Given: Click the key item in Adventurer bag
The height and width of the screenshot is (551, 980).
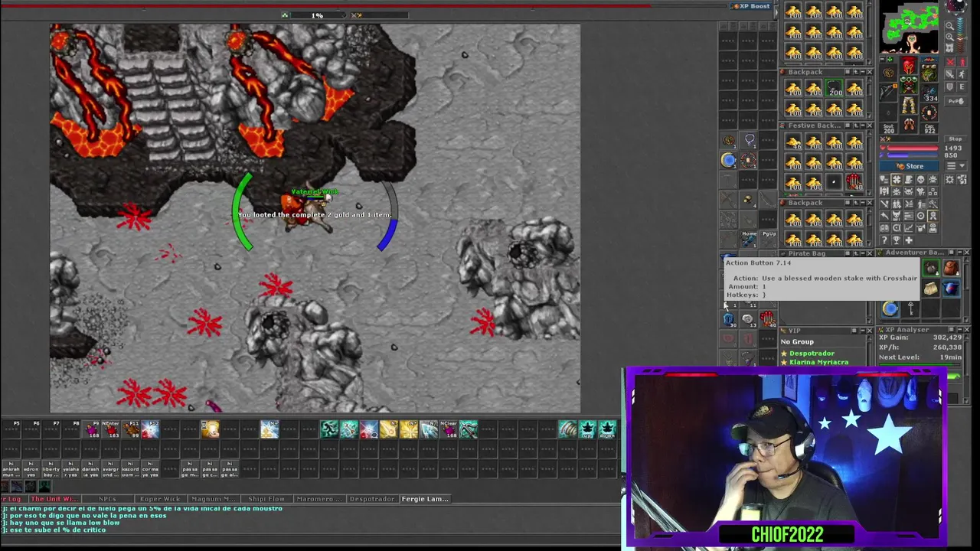Looking at the screenshot, I should click(911, 308).
